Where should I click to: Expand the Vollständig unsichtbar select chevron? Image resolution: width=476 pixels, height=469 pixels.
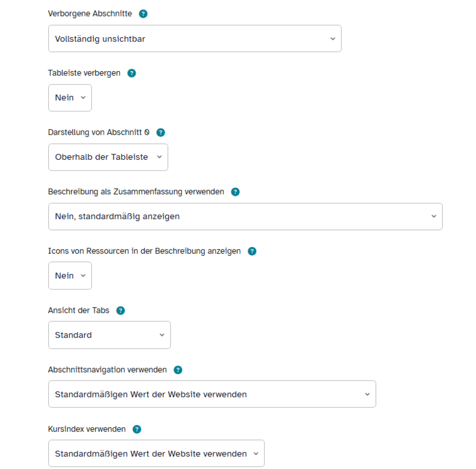(x=333, y=39)
